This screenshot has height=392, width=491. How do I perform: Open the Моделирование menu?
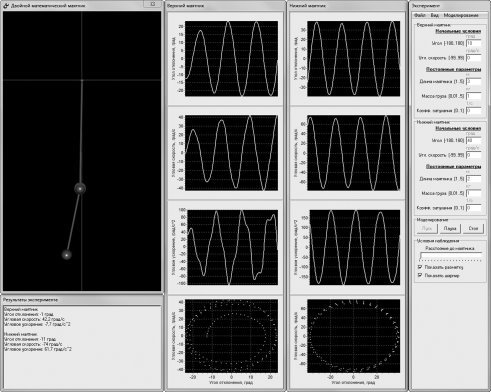pos(461,15)
